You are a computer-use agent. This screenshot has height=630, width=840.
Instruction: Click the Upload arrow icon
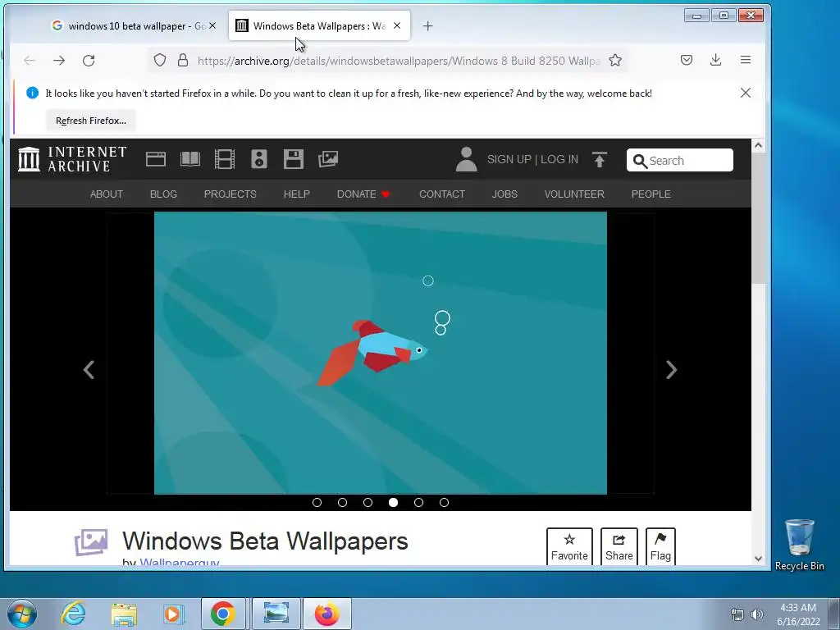coord(600,159)
